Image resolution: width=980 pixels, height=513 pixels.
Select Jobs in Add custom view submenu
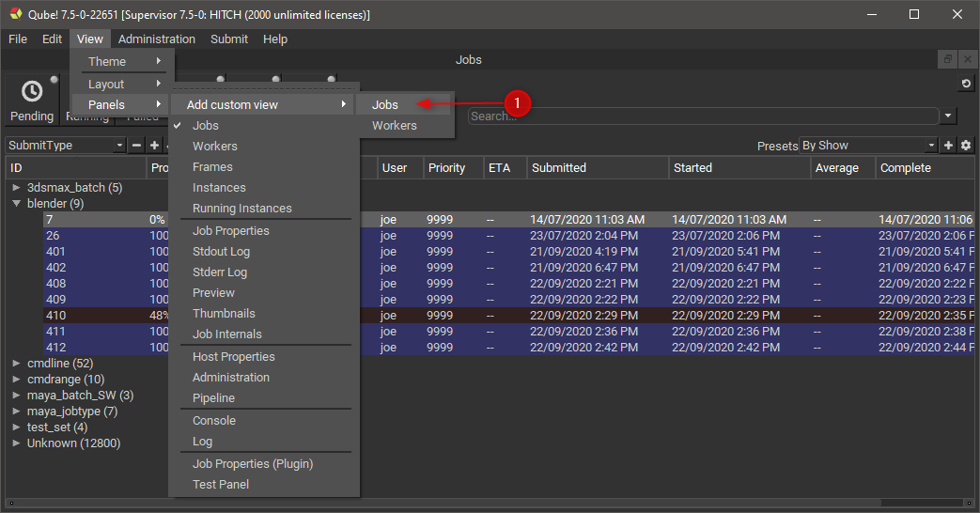(x=385, y=105)
